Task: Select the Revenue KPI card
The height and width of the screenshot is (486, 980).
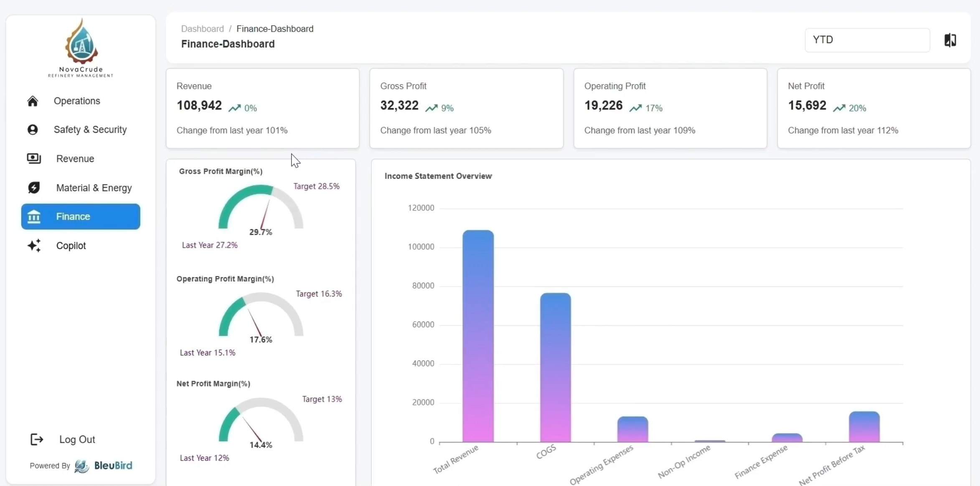Action: [262, 109]
